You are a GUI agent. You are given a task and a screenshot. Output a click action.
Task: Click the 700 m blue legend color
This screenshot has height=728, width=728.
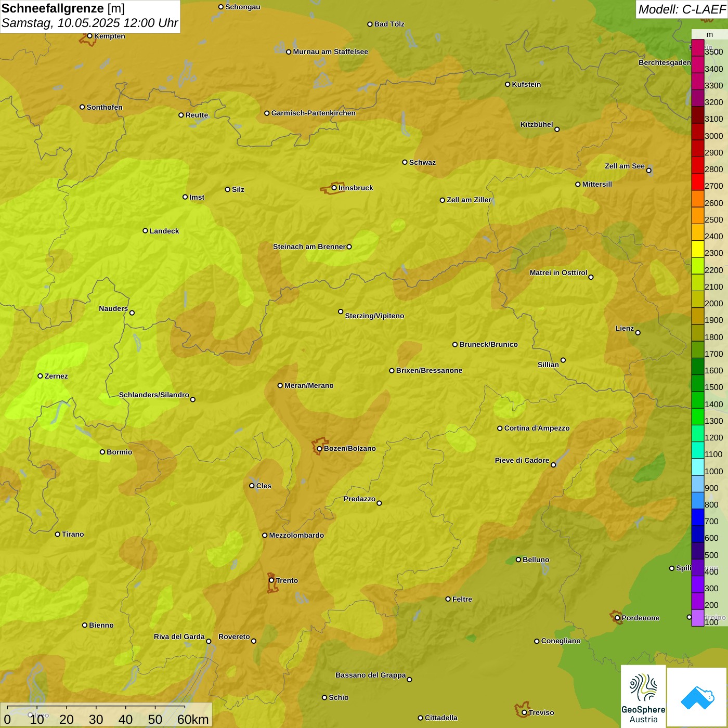(697, 517)
